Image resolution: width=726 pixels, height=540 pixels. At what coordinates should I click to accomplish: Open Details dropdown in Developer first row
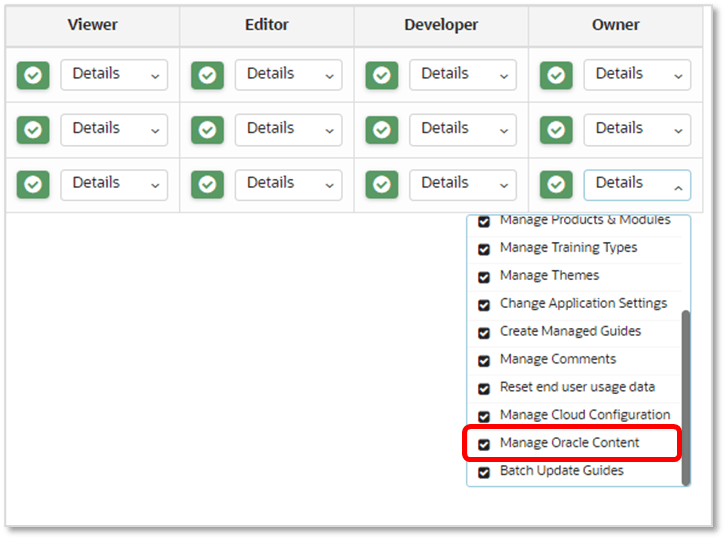coord(463,75)
